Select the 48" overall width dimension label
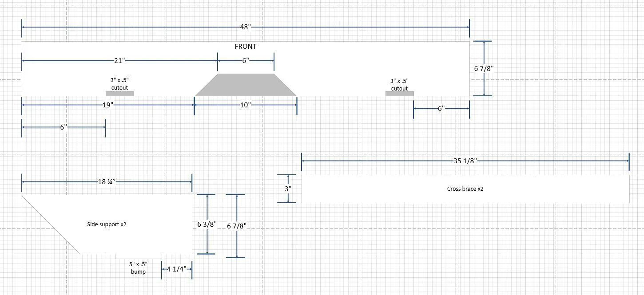The height and width of the screenshot is (295, 644). point(246,27)
